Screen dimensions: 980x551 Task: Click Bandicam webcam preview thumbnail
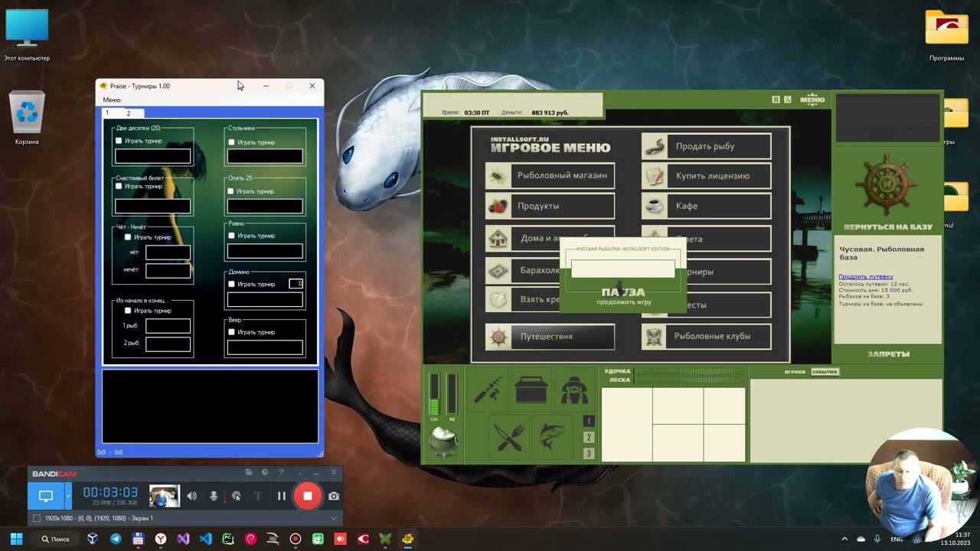(x=165, y=496)
